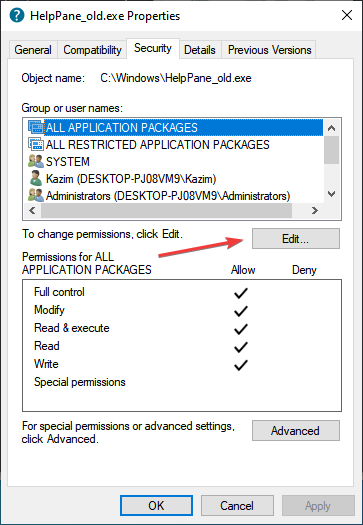Screen dimensions: 363x525
Task: Click the Administrators group icon
Action: [36, 196]
